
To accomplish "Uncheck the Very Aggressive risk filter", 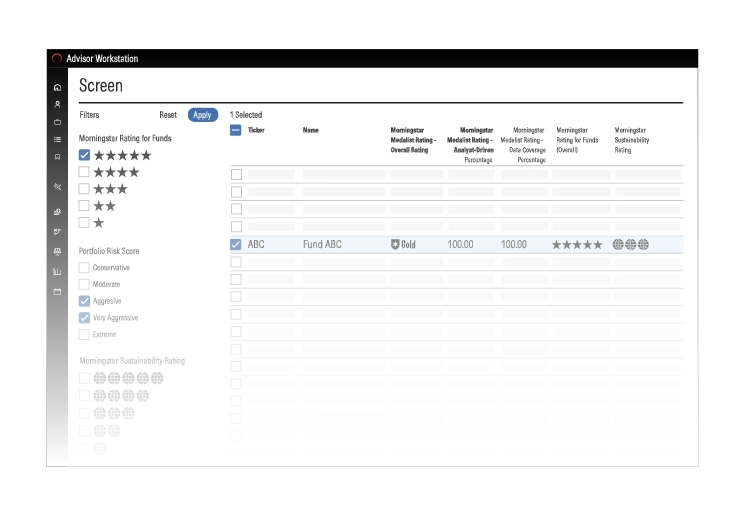I will pyautogui.click(x=84, y=317).
